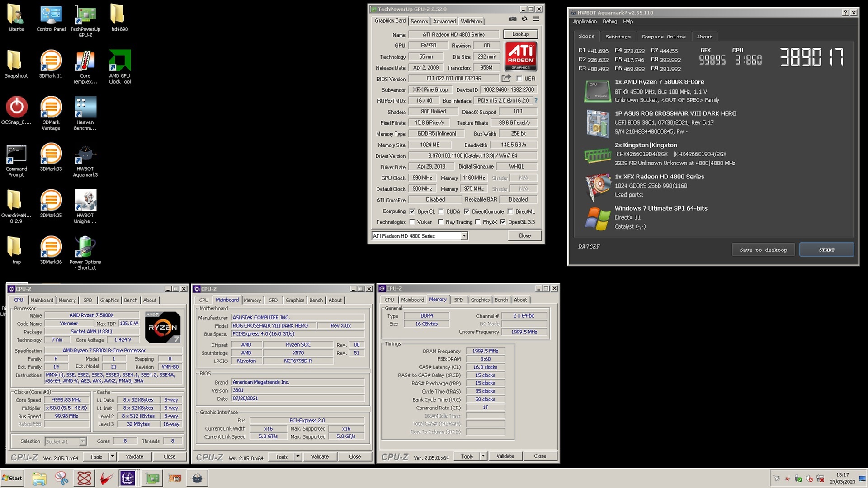868x488 pixels.
Task: Open the OCSnap desktop power icon
Action: 16,111
